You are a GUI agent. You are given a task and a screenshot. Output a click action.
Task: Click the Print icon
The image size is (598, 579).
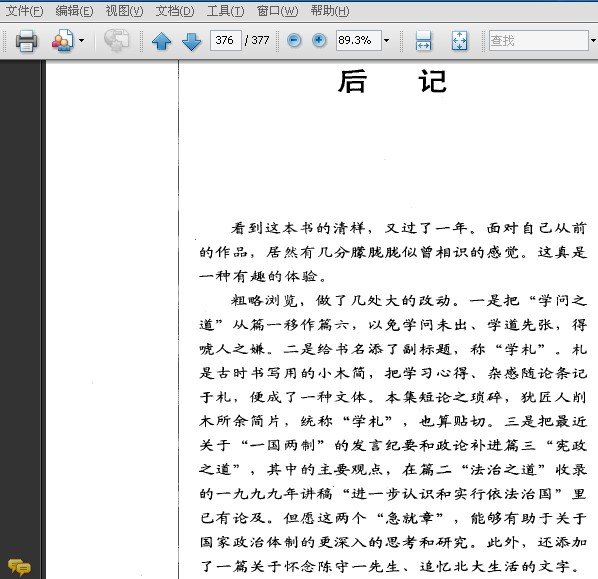[26, 40]
